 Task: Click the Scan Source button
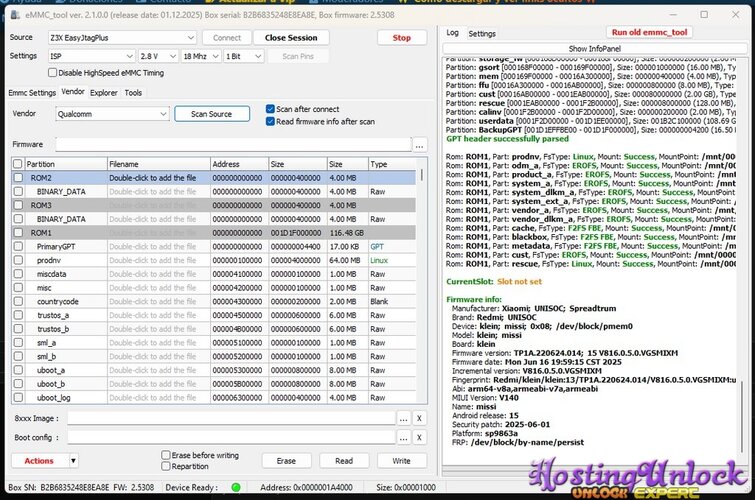click(211, 114)
